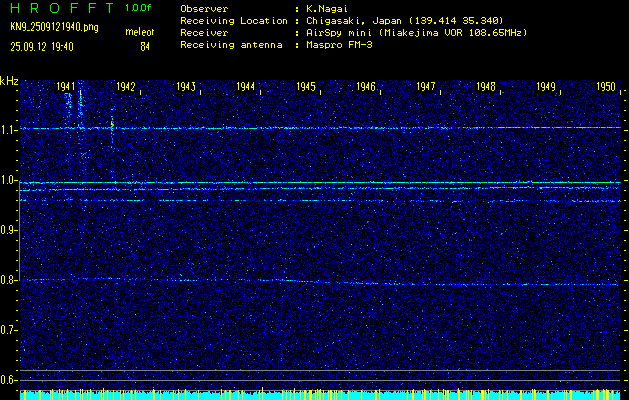Select the file name KN9_2509121940.png
629x400 pixels.
(x=54, y=27)
